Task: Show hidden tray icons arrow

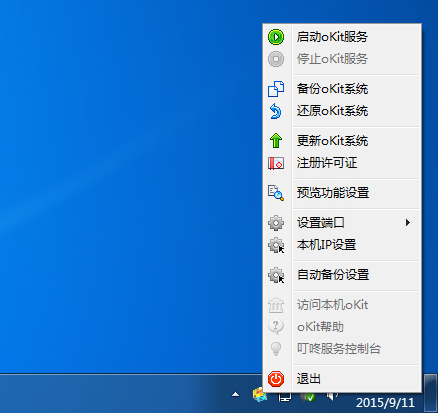Action: tap(235, 395)
